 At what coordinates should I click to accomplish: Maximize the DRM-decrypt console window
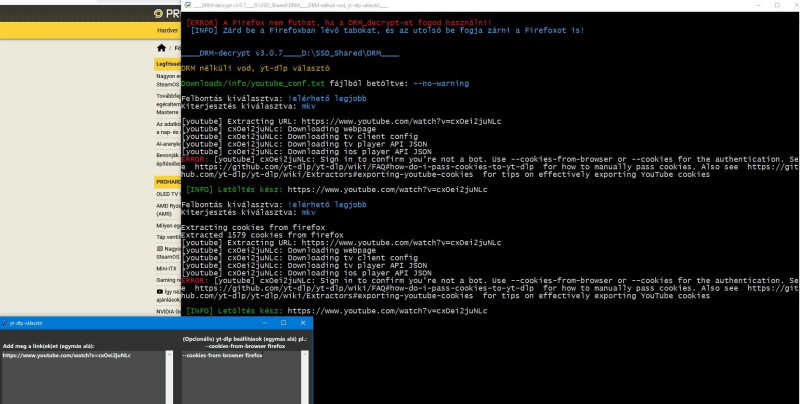(777, 5)
